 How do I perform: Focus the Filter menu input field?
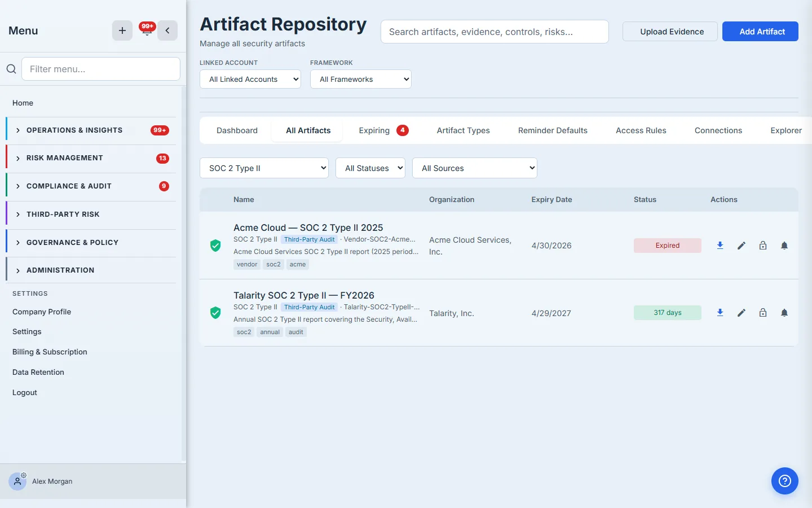pyautogui.click(x=101, y=69)
